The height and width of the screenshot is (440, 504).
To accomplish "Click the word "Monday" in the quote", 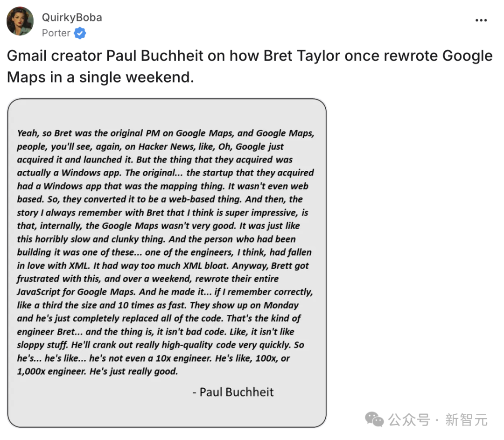I will pos(281,305).
